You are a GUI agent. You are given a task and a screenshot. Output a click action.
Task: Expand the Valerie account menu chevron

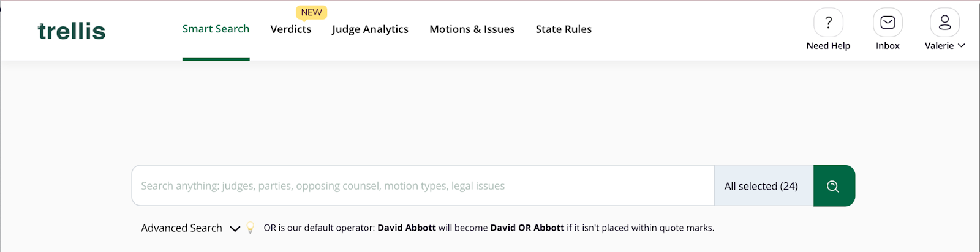[x=961, y=46]
